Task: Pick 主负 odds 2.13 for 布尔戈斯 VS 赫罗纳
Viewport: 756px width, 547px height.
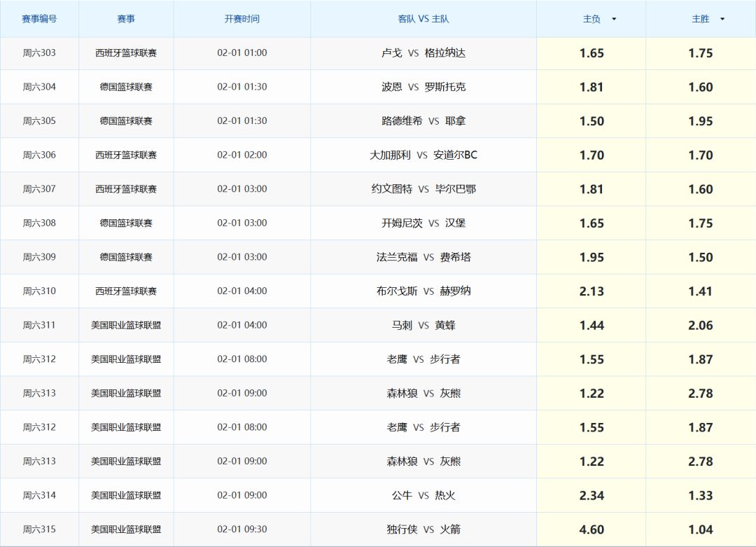Action: 591,291
